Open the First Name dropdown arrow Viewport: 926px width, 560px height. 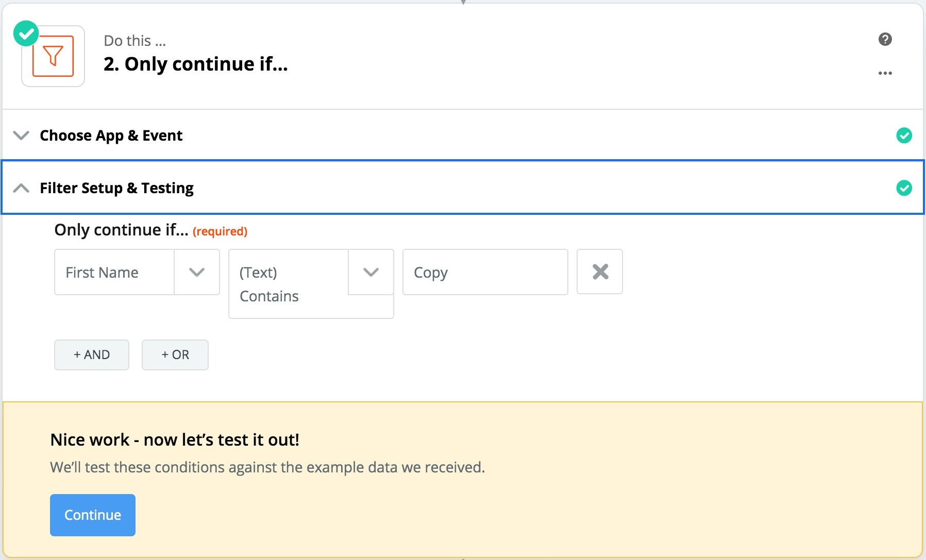click(197, 272)
